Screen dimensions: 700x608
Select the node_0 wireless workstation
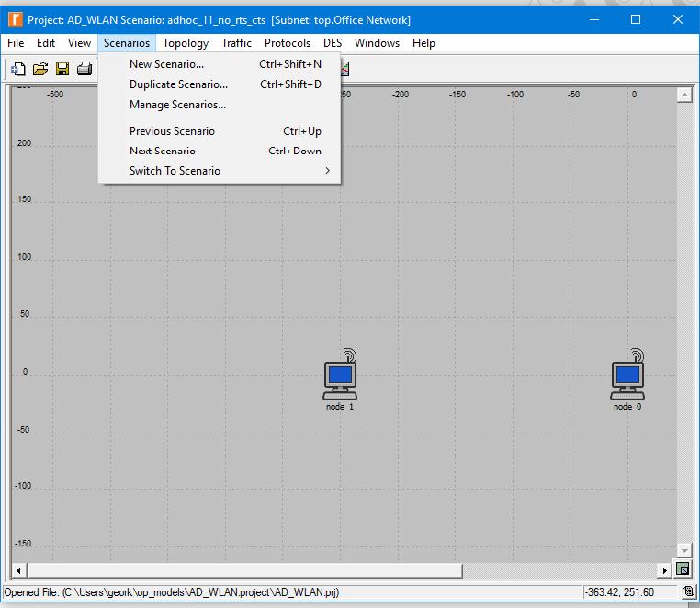(627, 374)
